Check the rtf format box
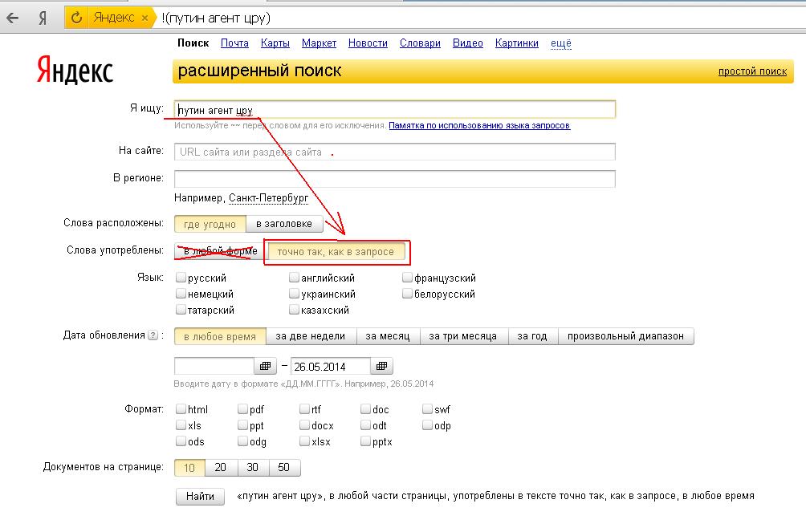 304,409
